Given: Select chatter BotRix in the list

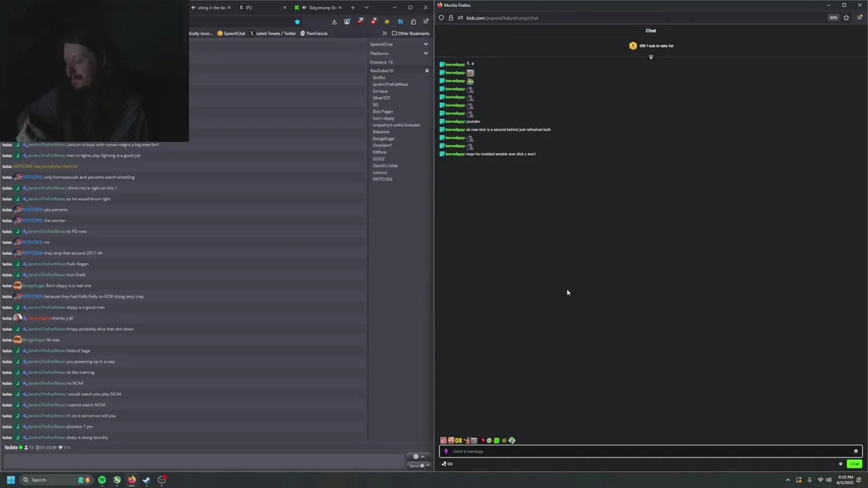Looking at the screenshot, I should (x=379, y=77).
